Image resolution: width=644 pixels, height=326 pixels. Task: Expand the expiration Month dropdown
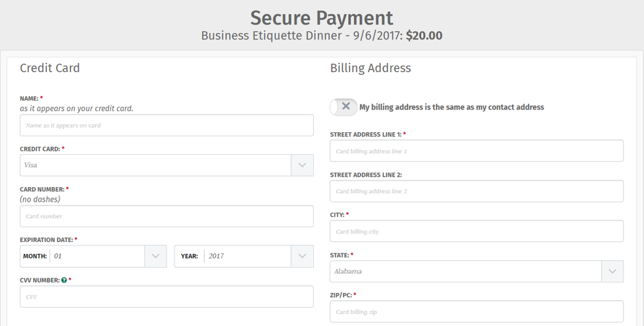tap(155, 256)
